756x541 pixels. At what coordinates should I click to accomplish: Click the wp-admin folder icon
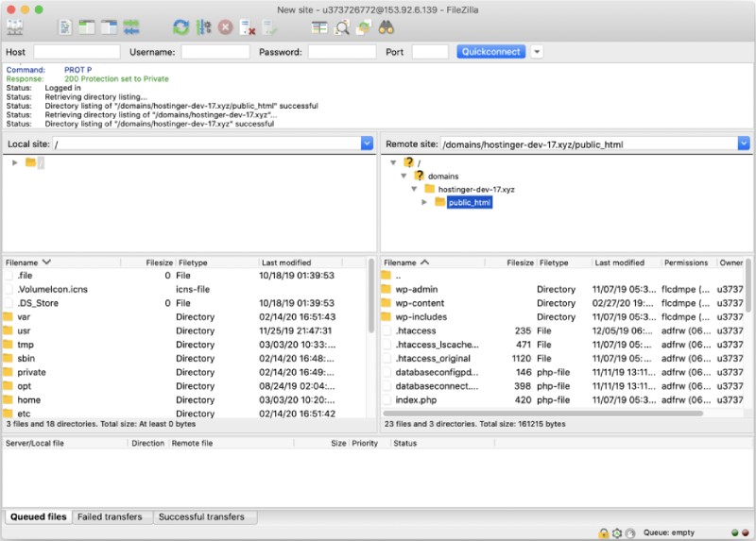[386, 289]
